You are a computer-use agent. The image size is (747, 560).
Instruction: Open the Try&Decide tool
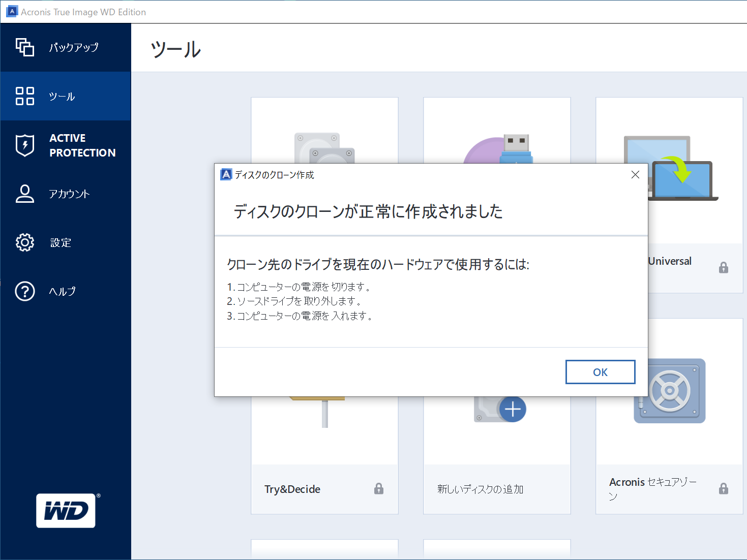point(291,488)
